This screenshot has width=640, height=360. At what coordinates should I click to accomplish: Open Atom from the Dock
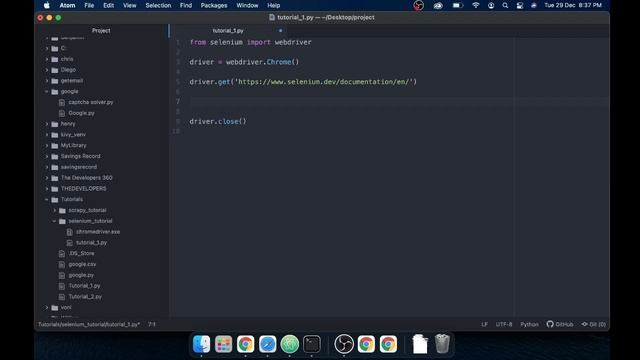(x=289, y=344)
